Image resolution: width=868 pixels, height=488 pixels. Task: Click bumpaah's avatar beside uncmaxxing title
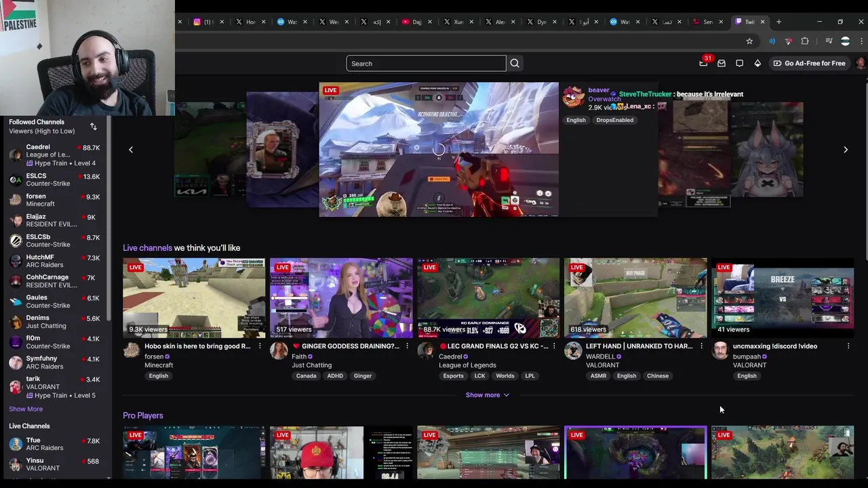pyautogui.click(x=720, y=350)
